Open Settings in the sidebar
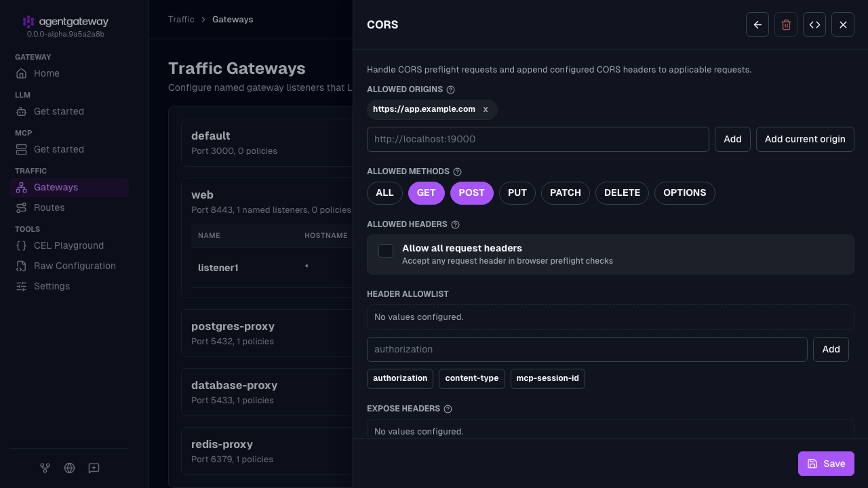The width and height of the screenshot is (868, 488). click(69, 286)
